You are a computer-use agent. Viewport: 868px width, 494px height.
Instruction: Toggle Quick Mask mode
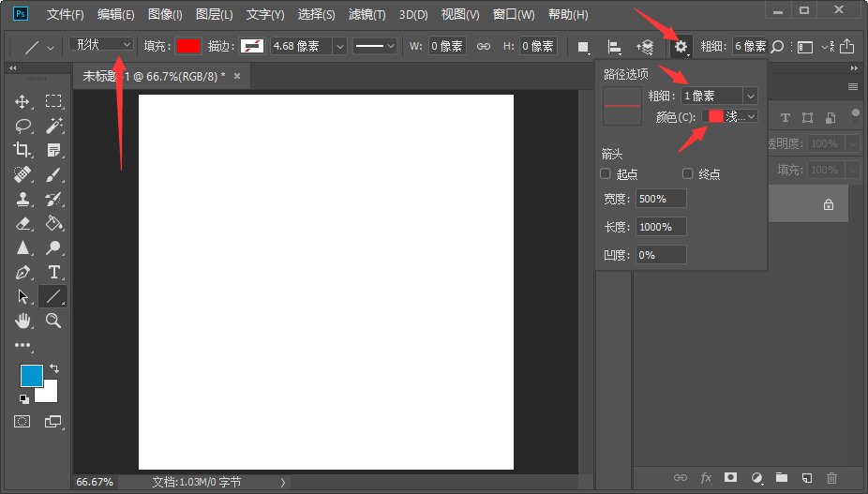pos(22,422)
